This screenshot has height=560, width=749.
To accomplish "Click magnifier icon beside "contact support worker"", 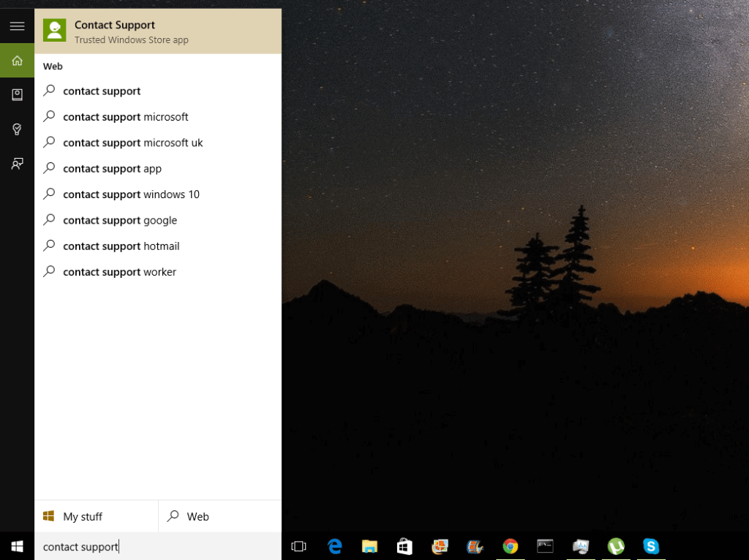I will (x=49, y=270).
